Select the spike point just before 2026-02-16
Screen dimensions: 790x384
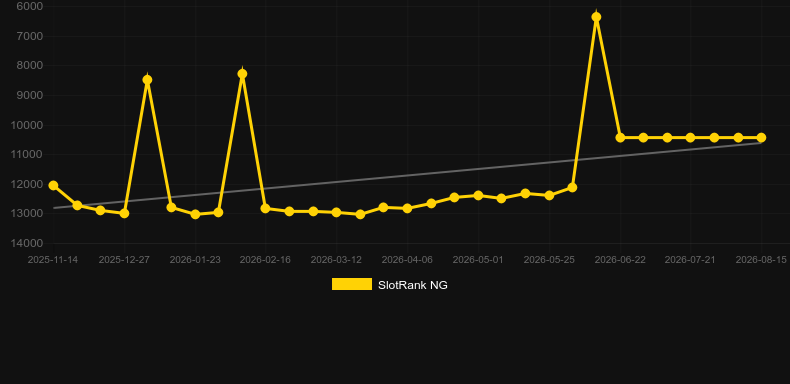tap(242, 74)
